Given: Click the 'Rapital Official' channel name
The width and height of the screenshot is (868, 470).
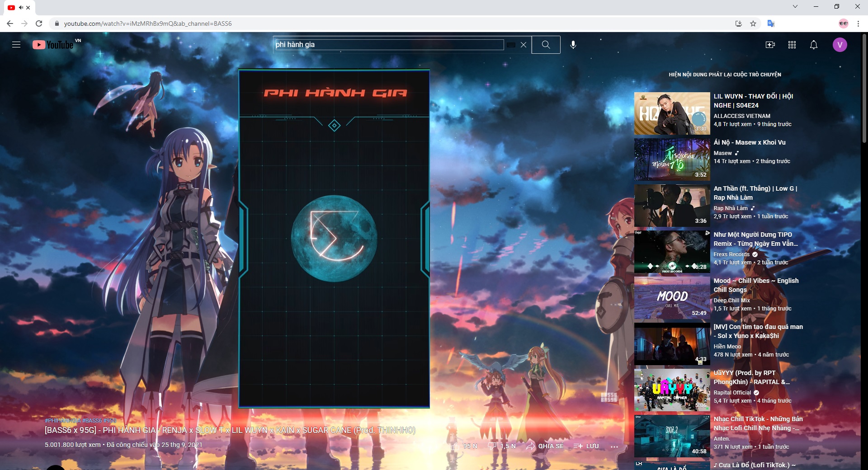Looking at the screenshot, I should 732,393.
